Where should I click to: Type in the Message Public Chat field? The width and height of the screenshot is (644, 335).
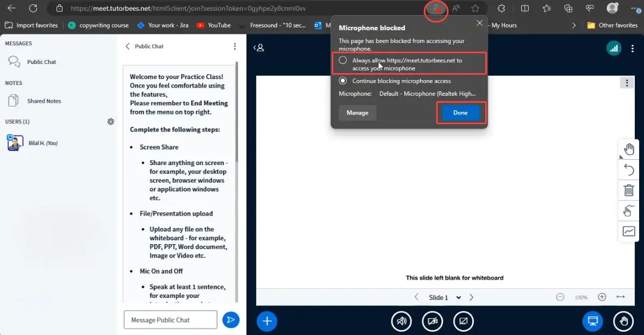170,320
